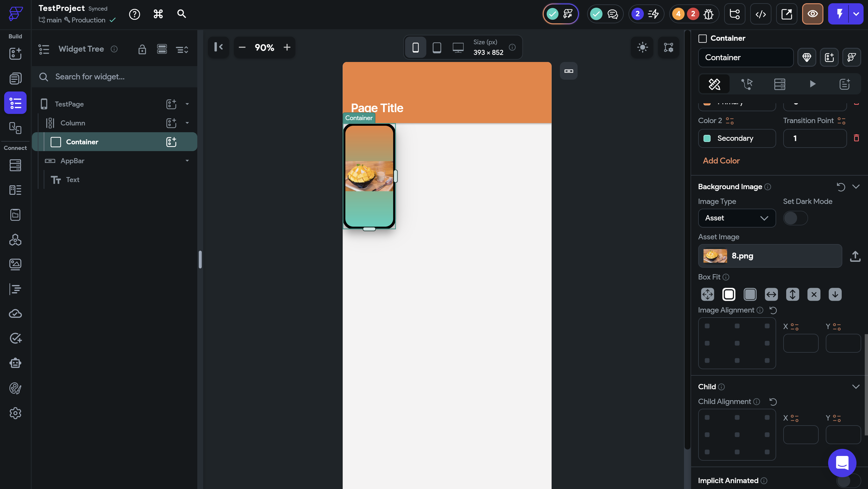
Task: Expand the AppBar tree item arrow
Action: (x=187, y=161)
